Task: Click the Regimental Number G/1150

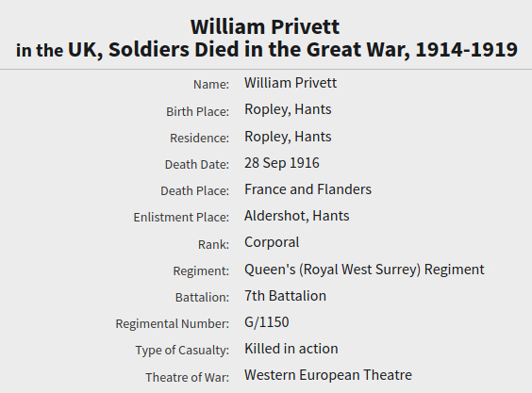Action: tap(267, 322)
